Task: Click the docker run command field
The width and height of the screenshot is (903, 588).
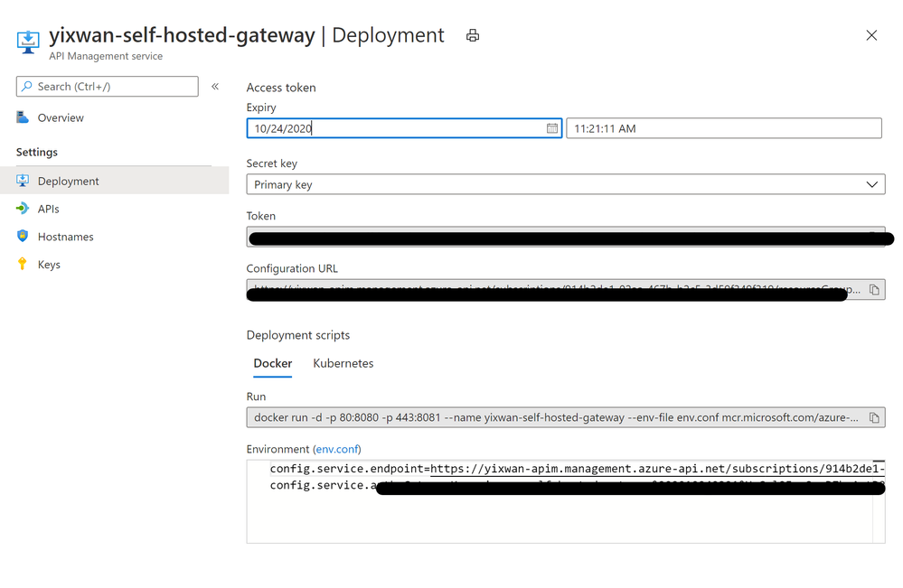Action: [566, 417]
